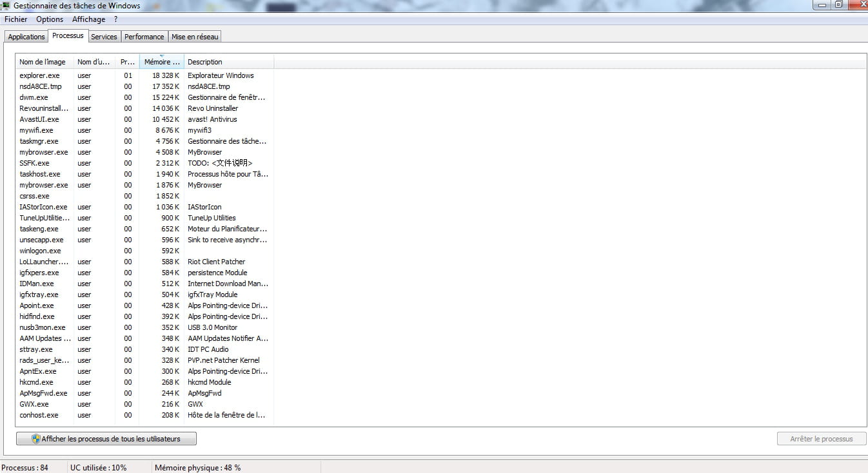Select the explorer.exe process row
This screenshot has width=868, height=473.
pyautogui.click(x=145, y=75)
